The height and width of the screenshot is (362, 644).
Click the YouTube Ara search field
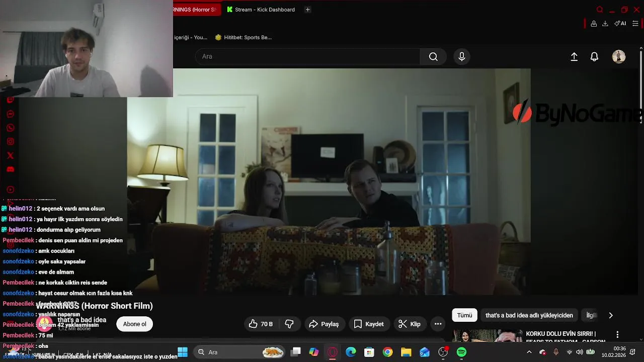click(307, 57)
